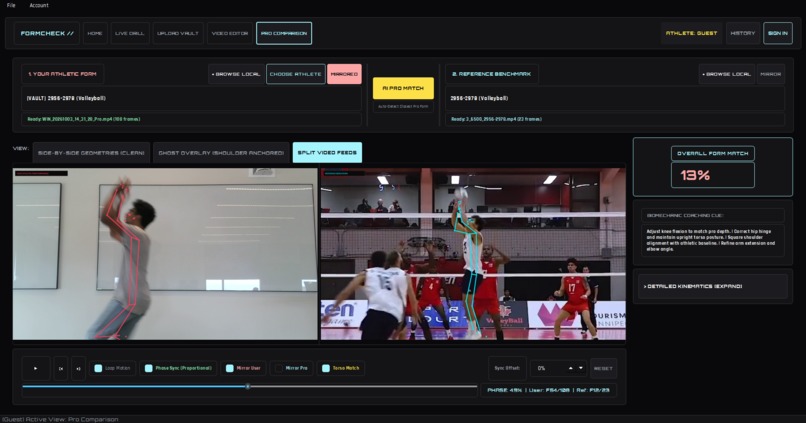Step forward one frame
This screenshot has height=423, width=806.
pos(78,368)
